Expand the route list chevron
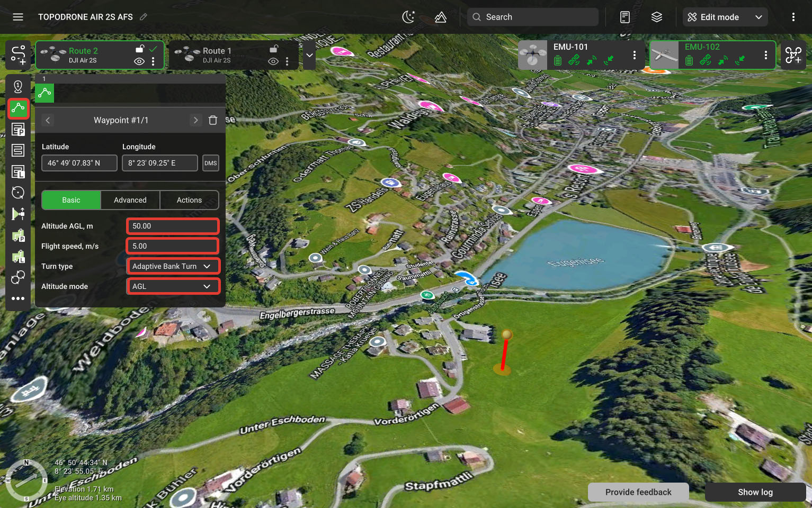Image resolution: width=812 pixels, height=508 pixels. click(x=309, y=55)
